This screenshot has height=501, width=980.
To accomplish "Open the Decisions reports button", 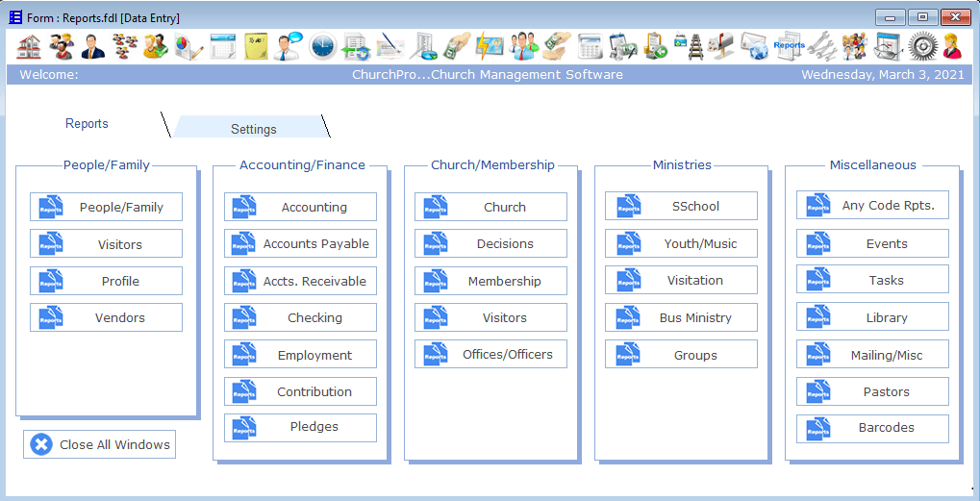I will click(490, 243).
